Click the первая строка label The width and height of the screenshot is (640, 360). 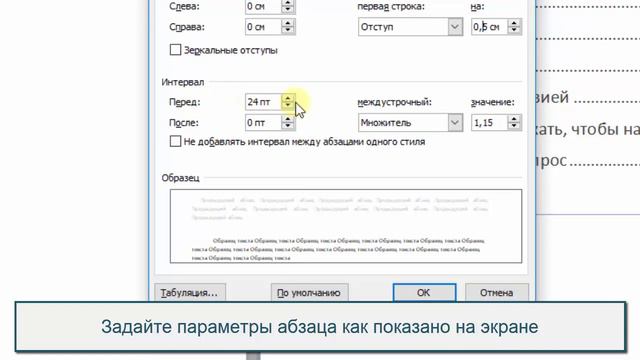391,6
